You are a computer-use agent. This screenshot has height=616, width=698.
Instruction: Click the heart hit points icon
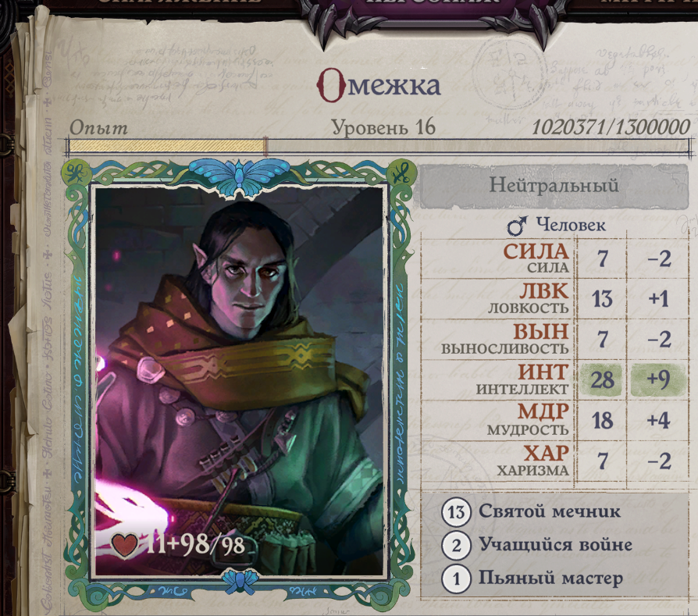(125, 544)
